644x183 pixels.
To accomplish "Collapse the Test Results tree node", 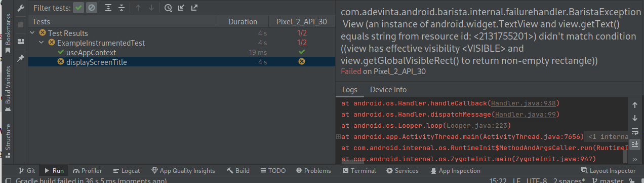I will click(33, 33).
